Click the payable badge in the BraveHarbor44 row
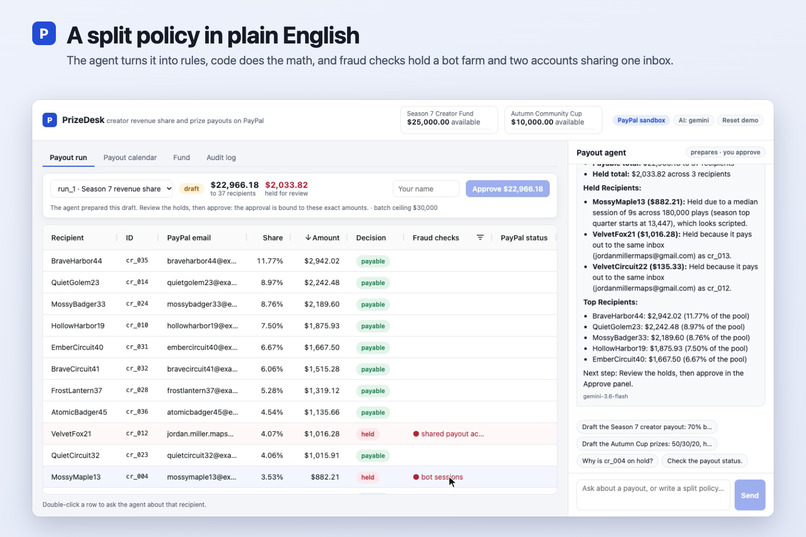806x537 pixels. point(373,261)
